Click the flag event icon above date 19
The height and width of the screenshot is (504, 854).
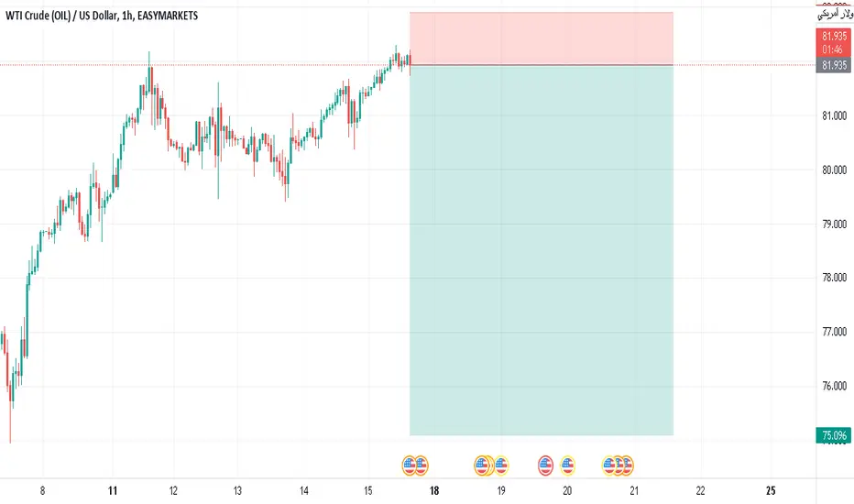tap(500, 466)
